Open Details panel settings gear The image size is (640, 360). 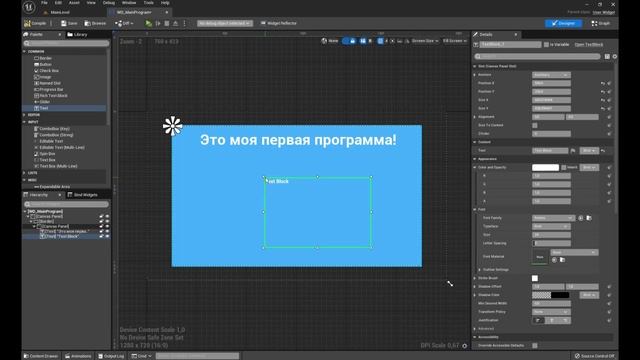pyautogui.click(x=615, y=57)
